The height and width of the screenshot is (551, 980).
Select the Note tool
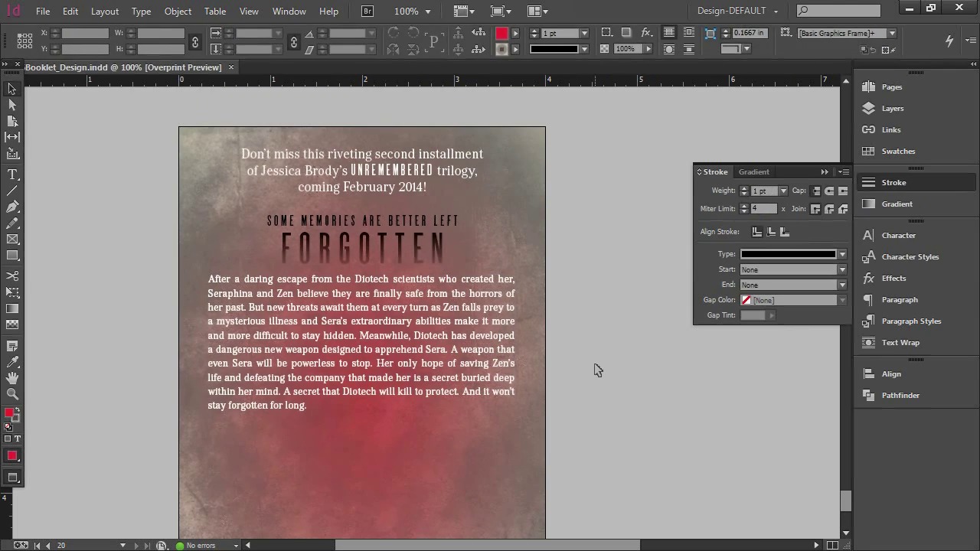coord(12,347)
